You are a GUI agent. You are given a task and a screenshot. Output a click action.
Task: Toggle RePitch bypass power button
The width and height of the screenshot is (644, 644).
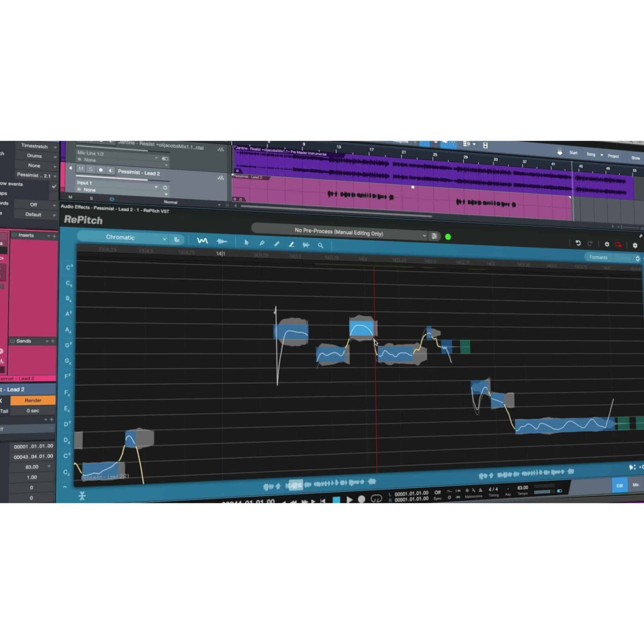coord(607,244)
